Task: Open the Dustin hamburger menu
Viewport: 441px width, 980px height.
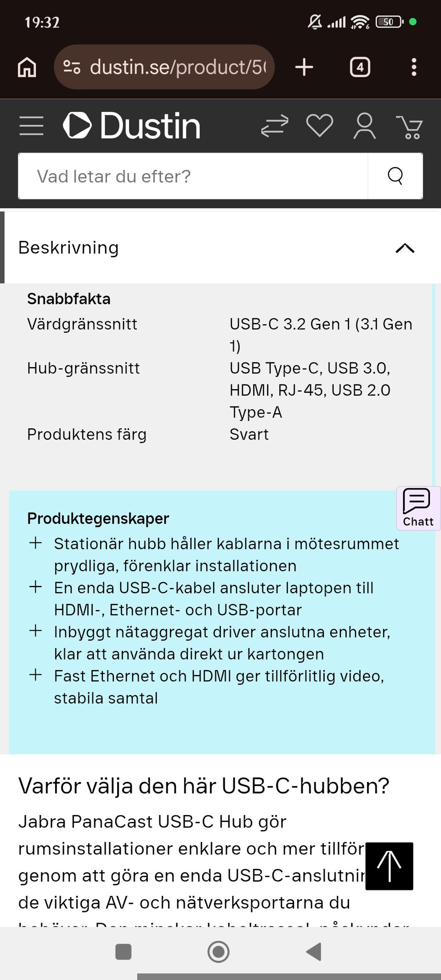Action: coord(31,125)
